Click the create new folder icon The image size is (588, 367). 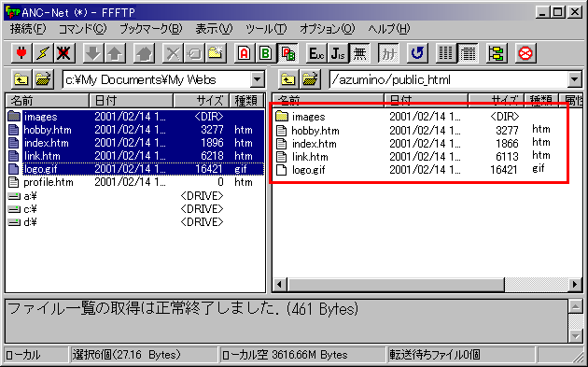216,53
